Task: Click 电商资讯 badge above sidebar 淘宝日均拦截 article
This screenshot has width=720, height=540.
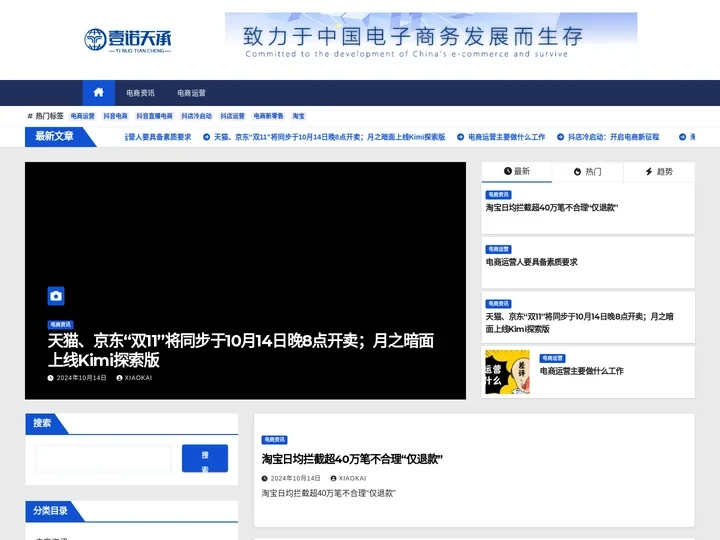Action: [x=498, y=195]
